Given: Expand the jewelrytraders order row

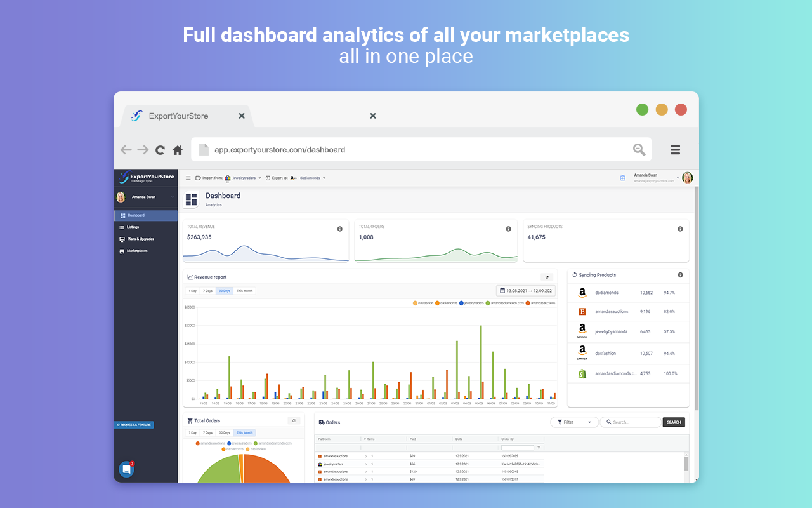Looking at the screenshot, I should [x=365, y=464].
